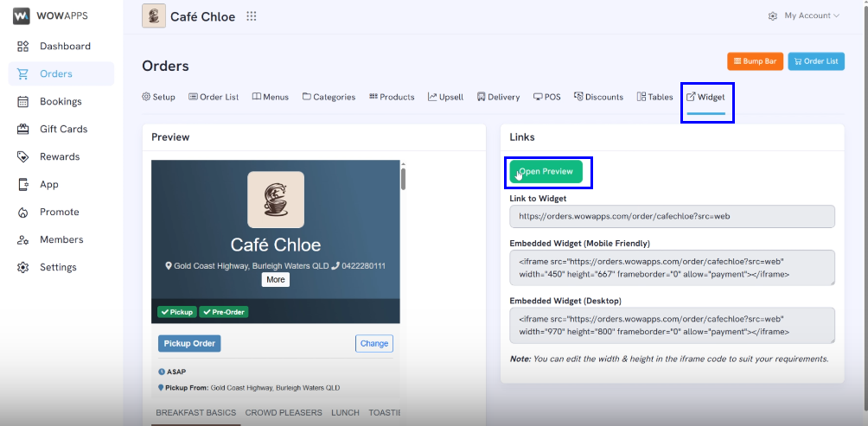Click the Members people icon

(22, 239)
